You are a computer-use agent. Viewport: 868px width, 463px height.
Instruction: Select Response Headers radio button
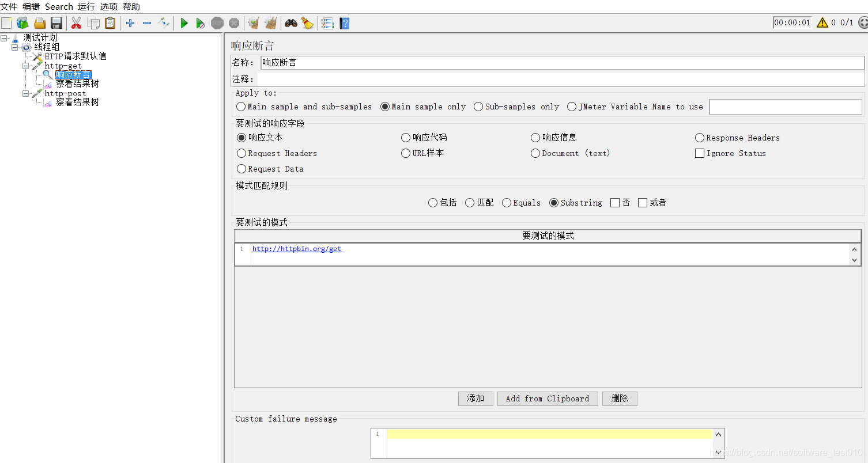(x=700, y=138)
